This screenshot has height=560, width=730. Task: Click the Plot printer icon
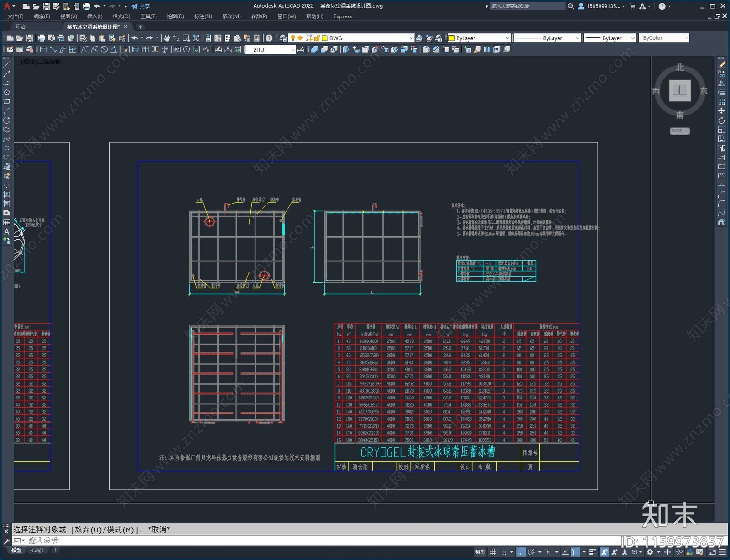point(42,38)
